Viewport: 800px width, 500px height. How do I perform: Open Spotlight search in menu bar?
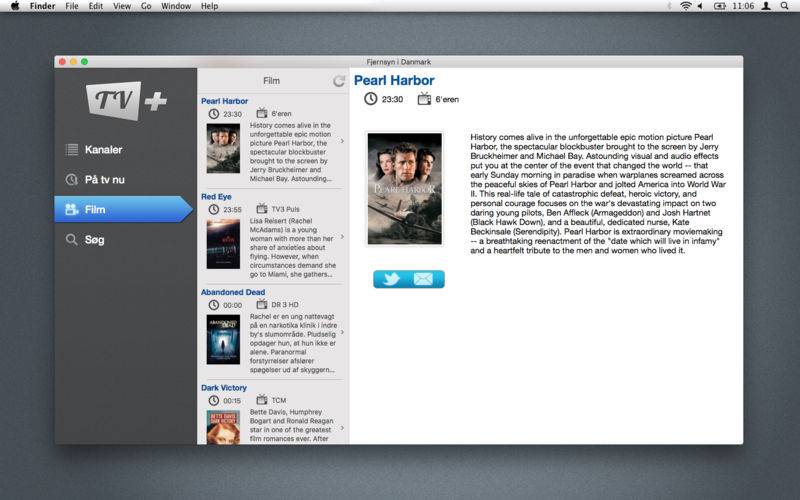pyautogui.click(x=767, y=6)
